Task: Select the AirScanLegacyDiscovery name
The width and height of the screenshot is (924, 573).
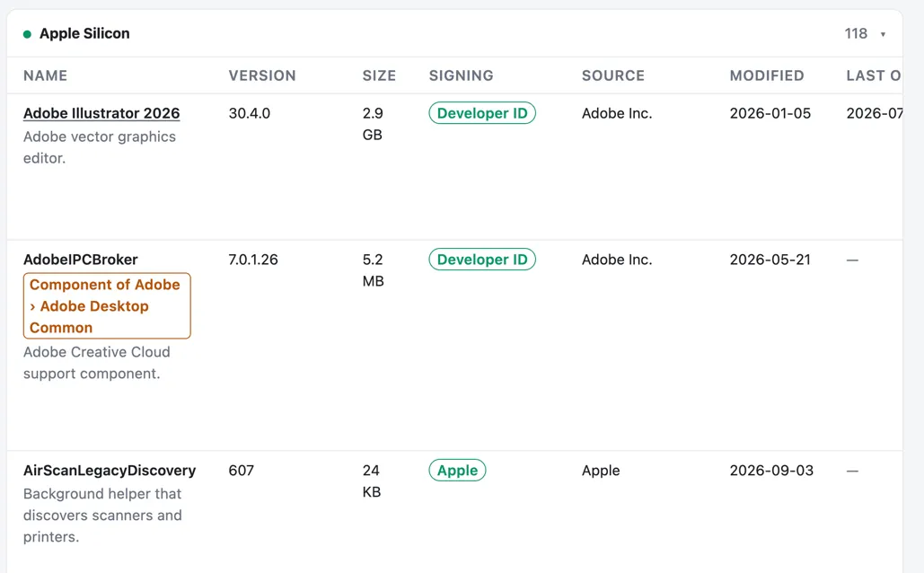Action: pos(110,471)
